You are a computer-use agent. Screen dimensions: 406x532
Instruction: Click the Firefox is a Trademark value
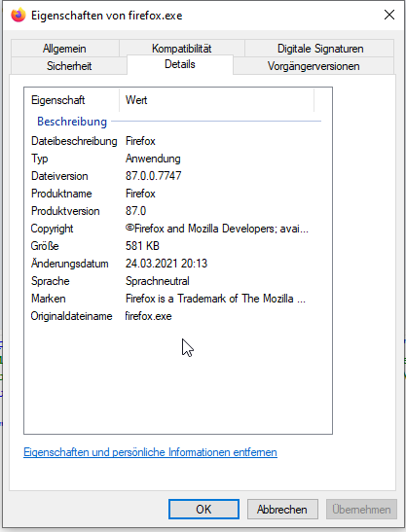click(215, 299)
